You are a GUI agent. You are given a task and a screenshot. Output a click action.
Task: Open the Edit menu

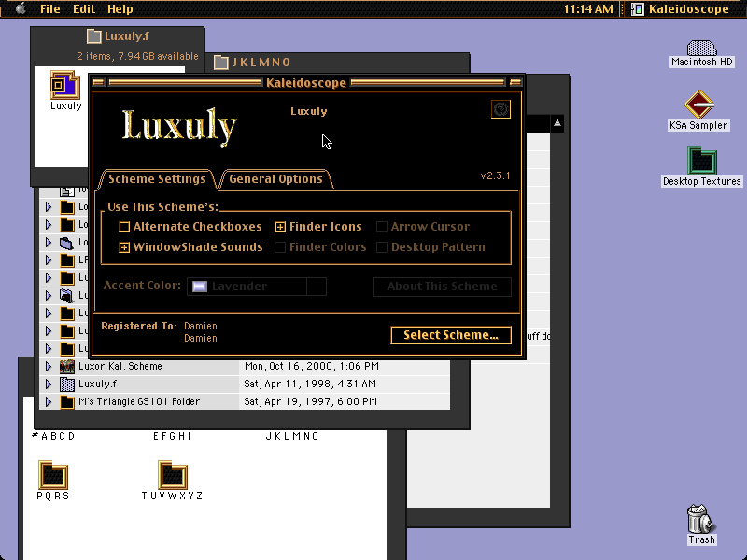(84, 8)
